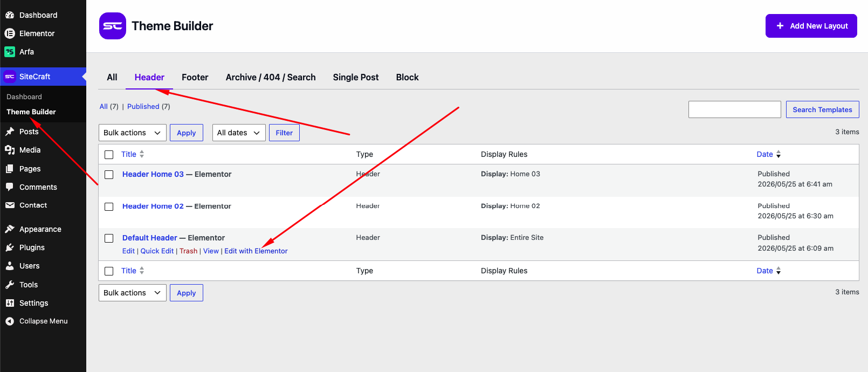Switch to the Header tab
The image size is (868, 372).
coord(149,77)
